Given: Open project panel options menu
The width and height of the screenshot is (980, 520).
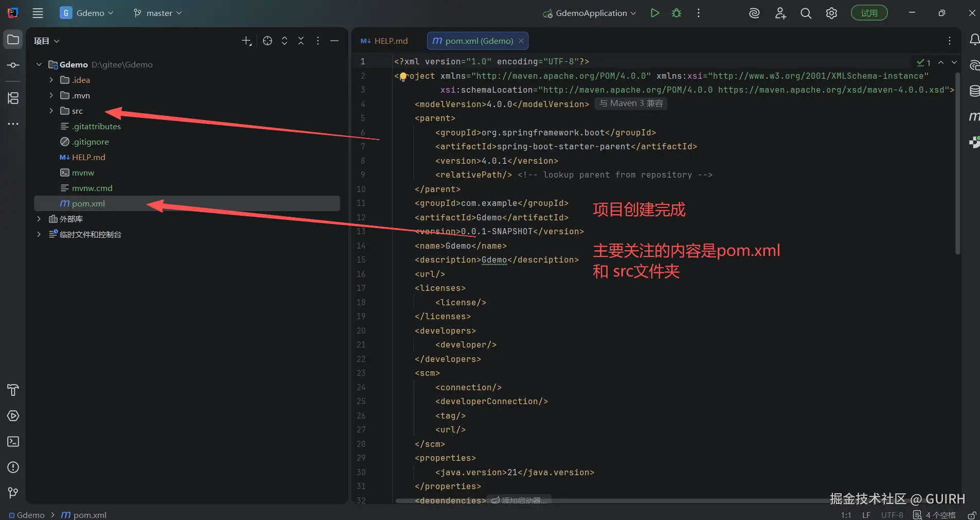Looking at the screenshot, I should pos(318,41).
